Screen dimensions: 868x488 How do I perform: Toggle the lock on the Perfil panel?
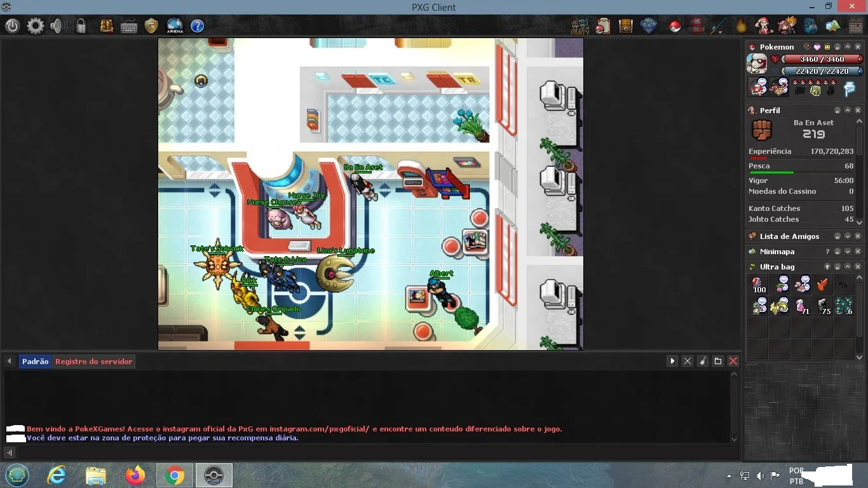(837, 111)
